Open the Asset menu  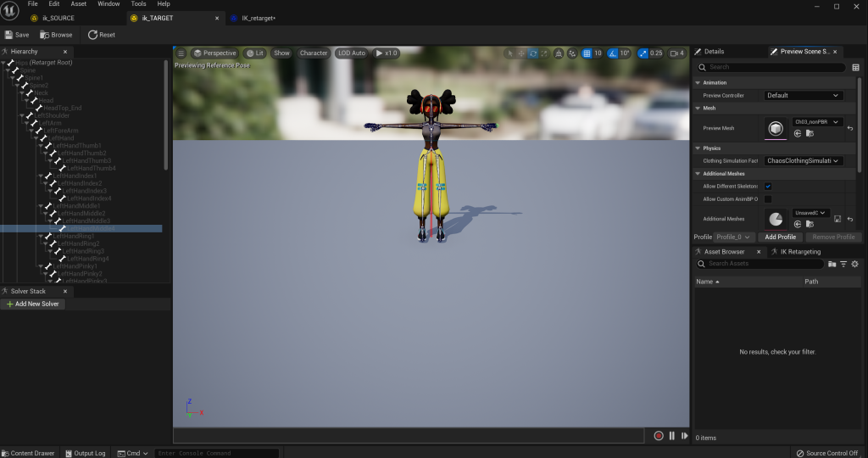(x=79, y=4)
